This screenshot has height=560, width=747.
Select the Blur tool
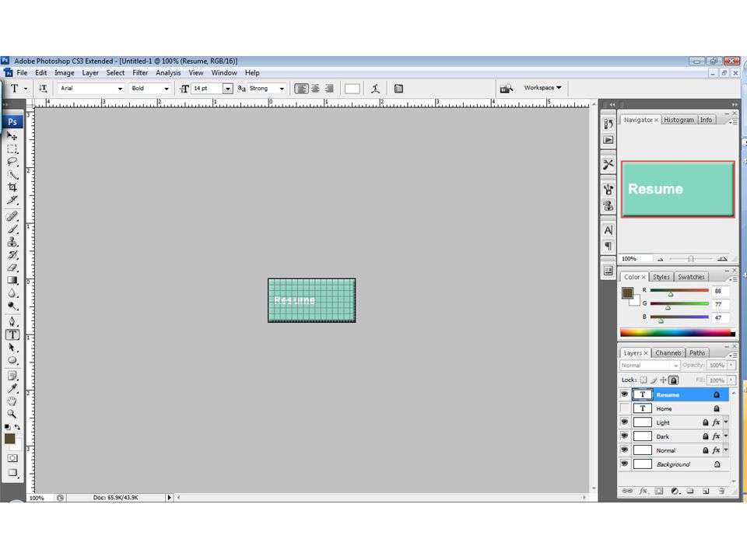[12, 293]
